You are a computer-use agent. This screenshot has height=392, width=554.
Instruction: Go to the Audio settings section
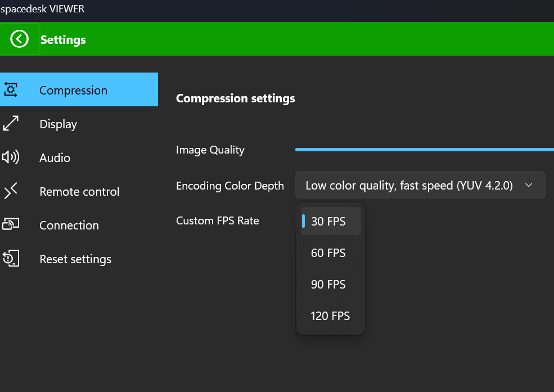tap(55, 158)
